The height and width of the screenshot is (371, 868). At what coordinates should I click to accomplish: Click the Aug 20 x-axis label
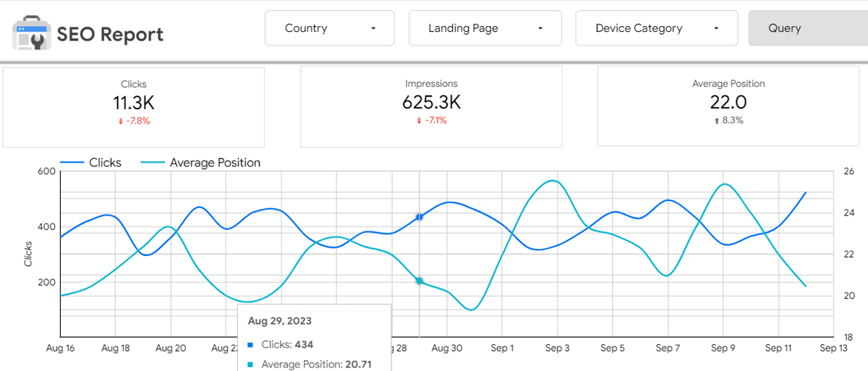point(171,348)
